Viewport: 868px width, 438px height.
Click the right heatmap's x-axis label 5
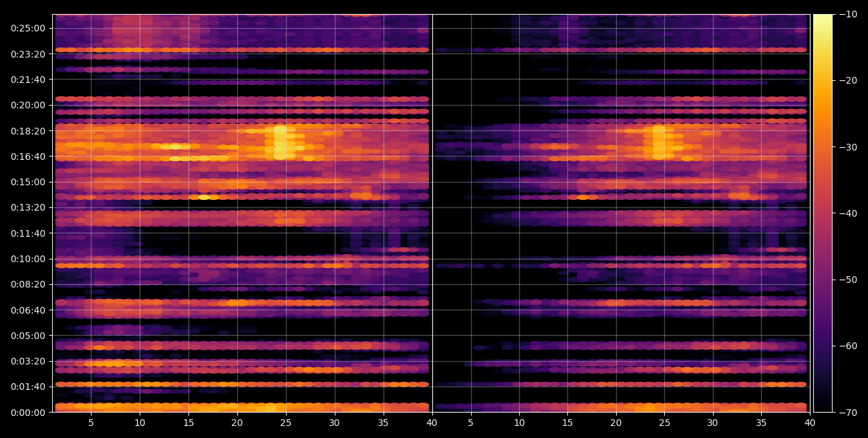point(470,423)
